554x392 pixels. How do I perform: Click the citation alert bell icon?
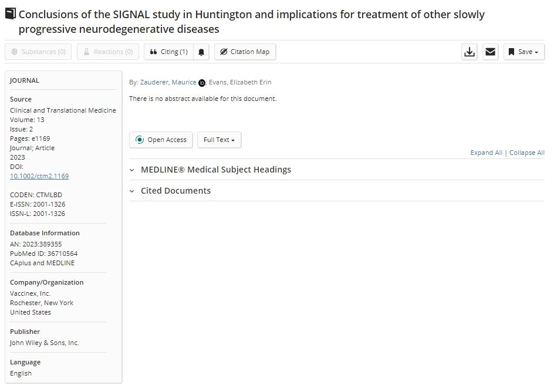201,52
